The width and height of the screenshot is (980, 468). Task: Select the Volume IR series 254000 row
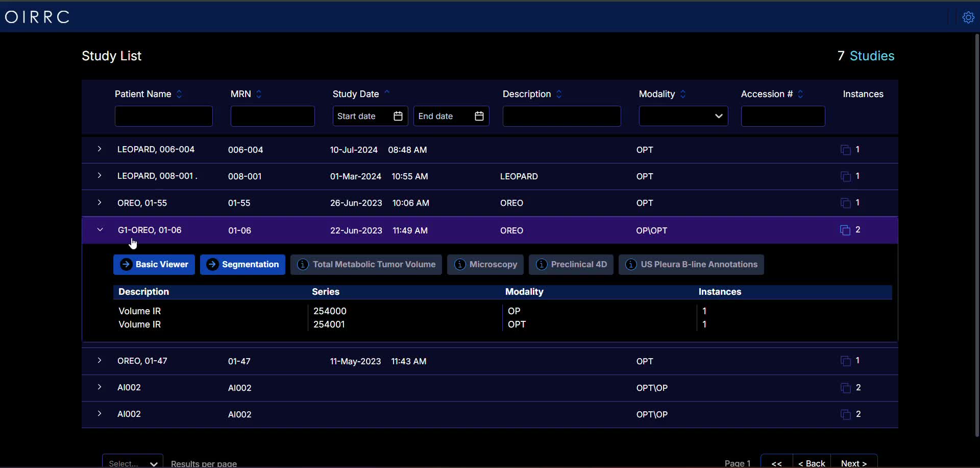tap(329, 311)
